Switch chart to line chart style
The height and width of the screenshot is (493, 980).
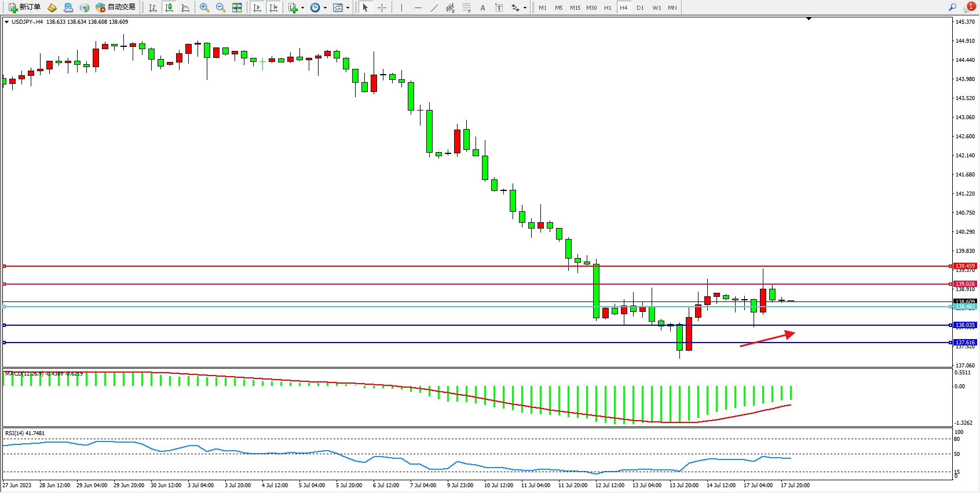click(x=185, y=8)
